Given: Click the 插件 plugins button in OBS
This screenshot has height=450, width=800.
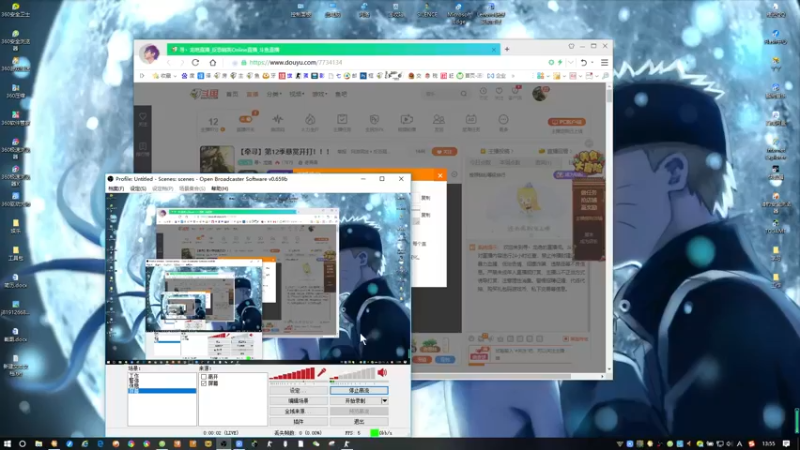Looking at the screenshot, I should tap(298, 422).
